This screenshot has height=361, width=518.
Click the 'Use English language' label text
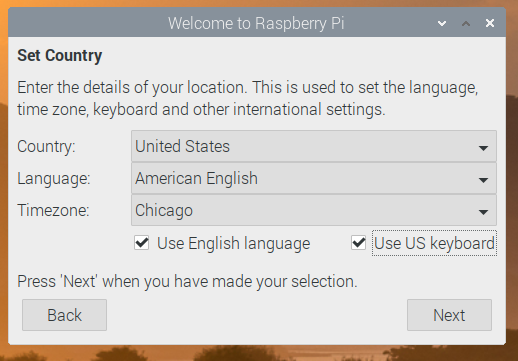(x=234, y=243)
